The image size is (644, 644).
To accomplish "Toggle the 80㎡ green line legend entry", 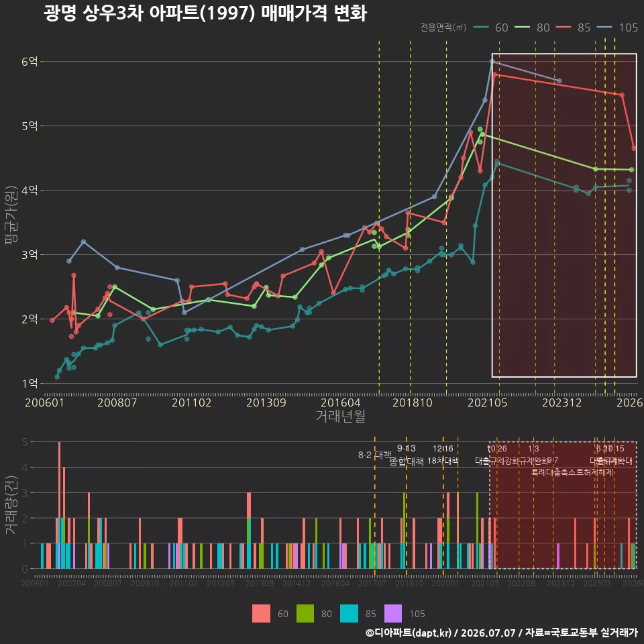I will [532, 28].
